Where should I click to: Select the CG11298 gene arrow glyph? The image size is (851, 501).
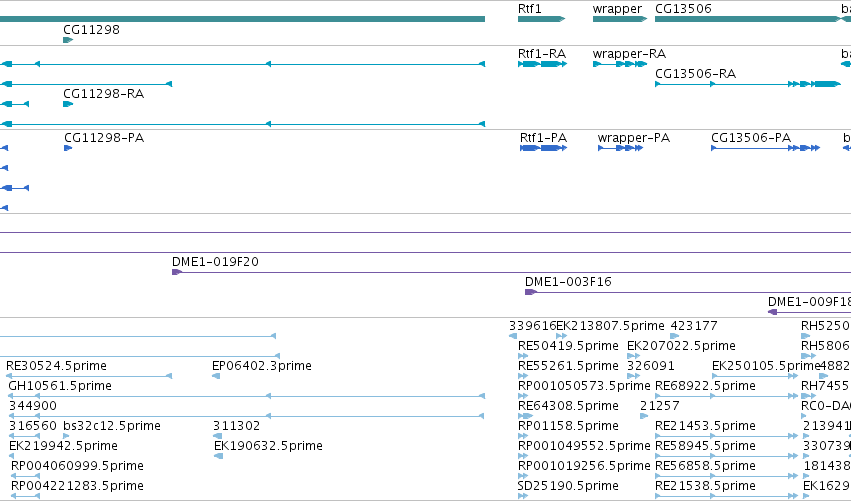[x=68, y=40]
